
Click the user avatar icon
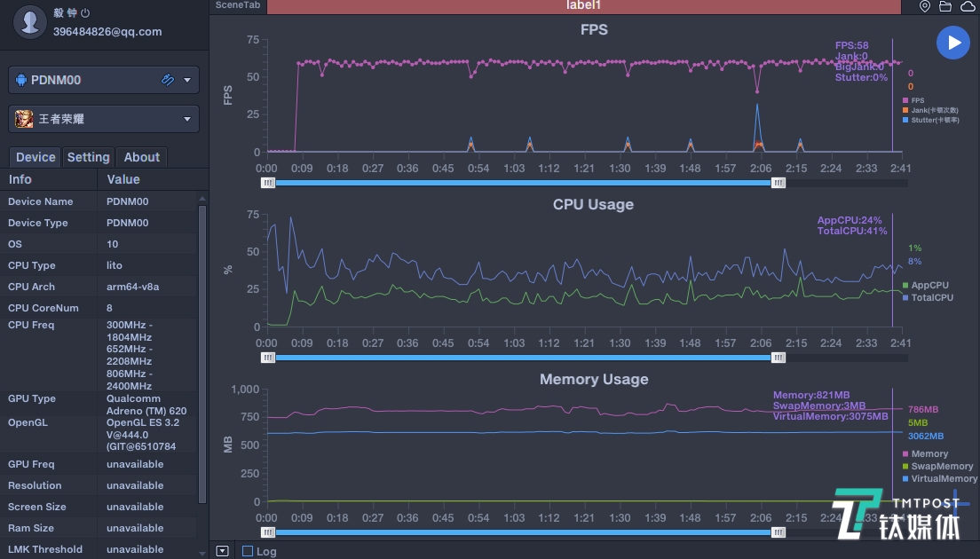31,21
